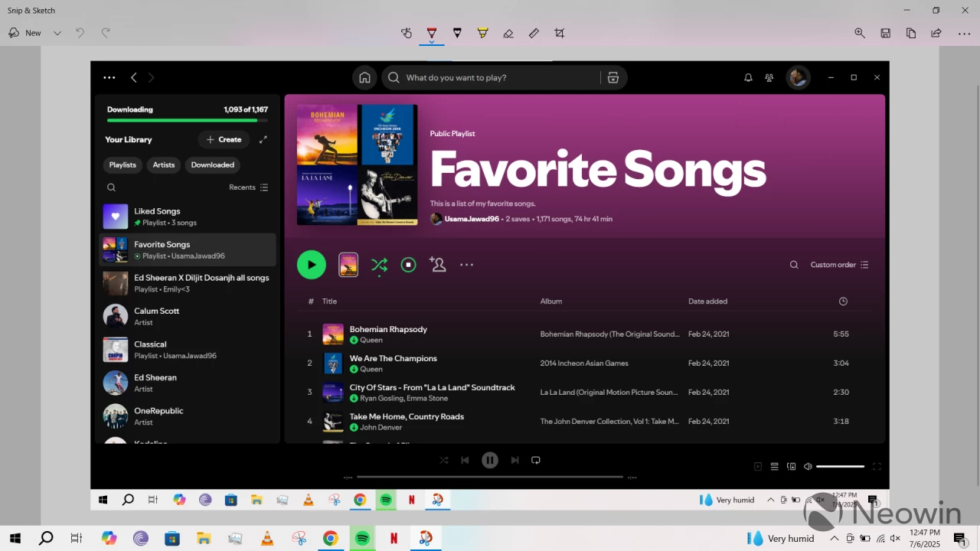The height and width of the screenshot is (551, 980).
Task: Open Recents sort options
Action: [248, 187]
